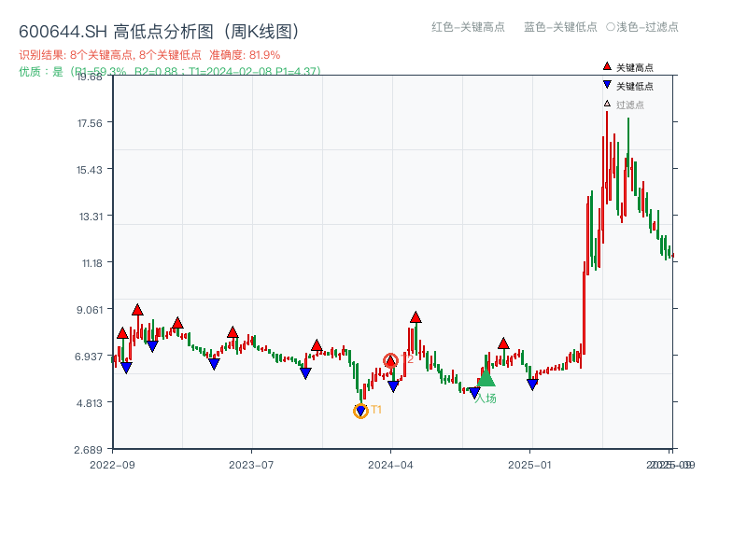The height and width of the screenshot is (560, 747).
Task: Click the blue key-low triangle below T2
Action: [392, 383]
